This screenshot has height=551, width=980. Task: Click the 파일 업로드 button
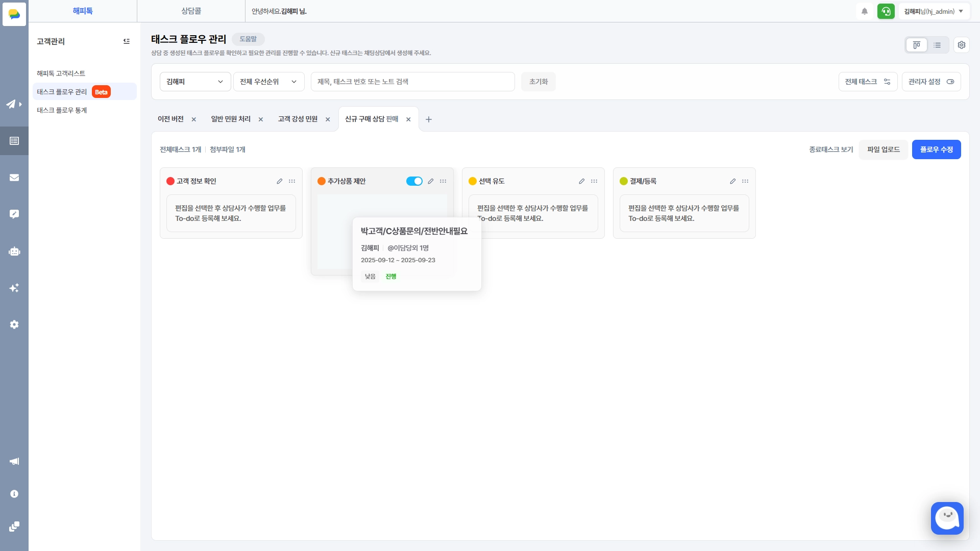pyautogui.click(x=883, y=149)
